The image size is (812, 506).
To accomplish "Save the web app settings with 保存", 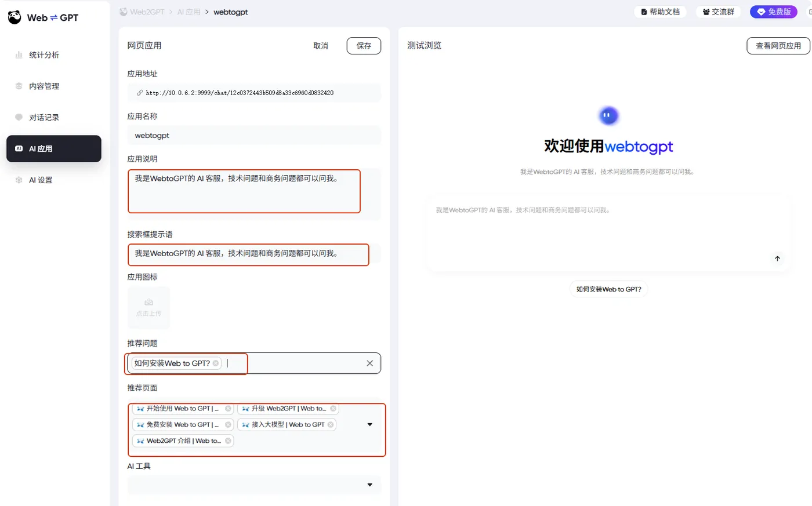I will 364,46.
